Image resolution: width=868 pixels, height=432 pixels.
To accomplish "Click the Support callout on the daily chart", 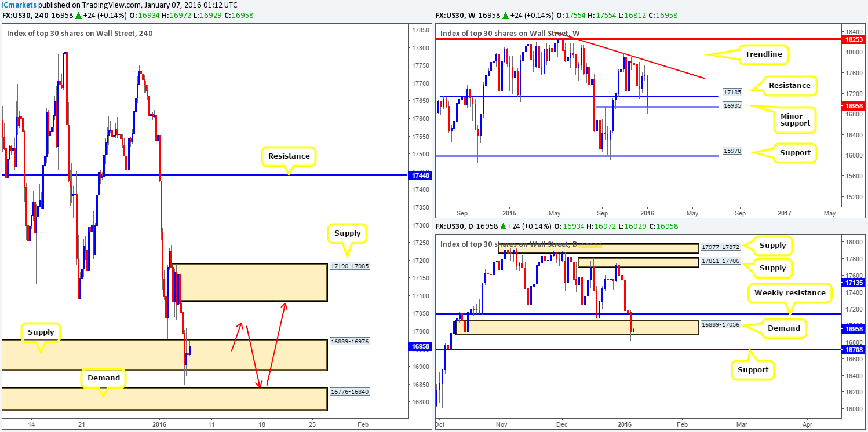I will tap(753, 370).
